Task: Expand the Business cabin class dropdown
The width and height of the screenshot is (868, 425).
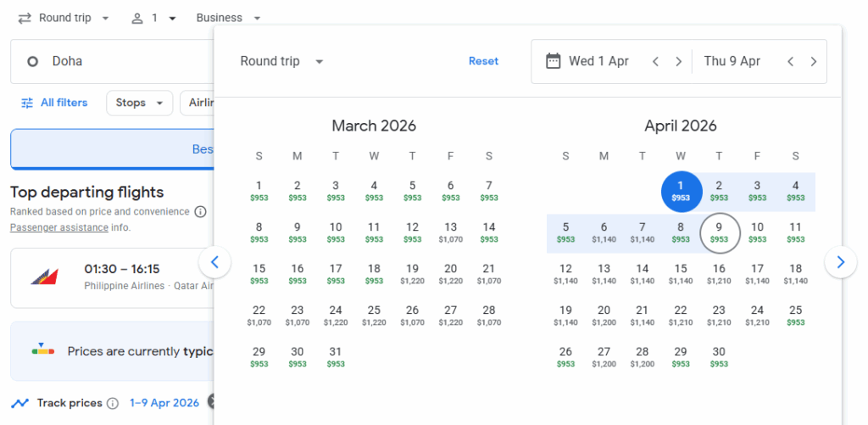Action: click(228, 18)
